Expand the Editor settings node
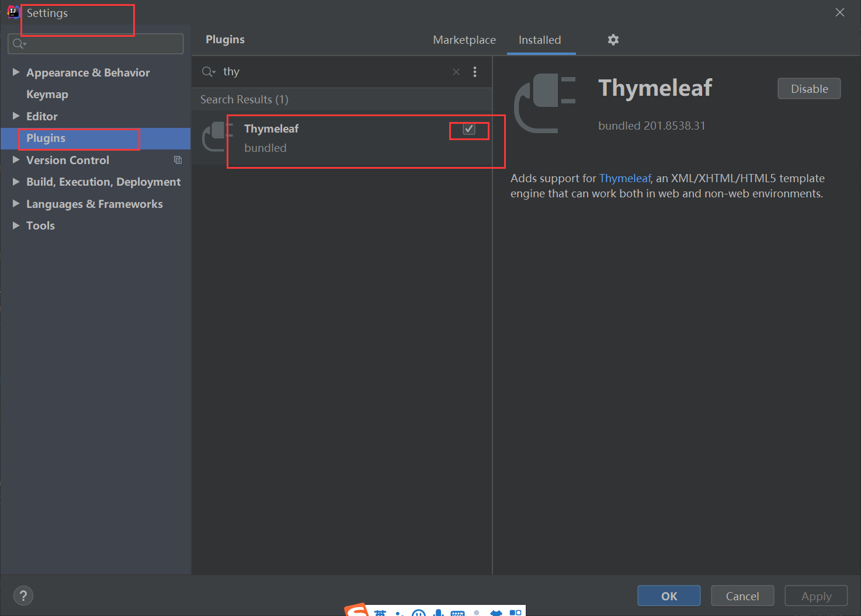Image resolution: width=861 pixels, height=616 pixels. tap(16, 116)
